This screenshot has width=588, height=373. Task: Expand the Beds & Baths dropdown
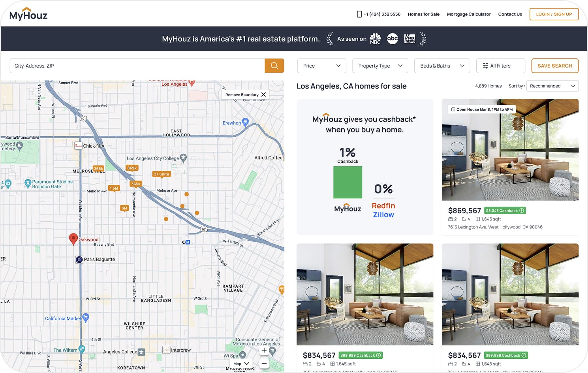click(442, 66)
